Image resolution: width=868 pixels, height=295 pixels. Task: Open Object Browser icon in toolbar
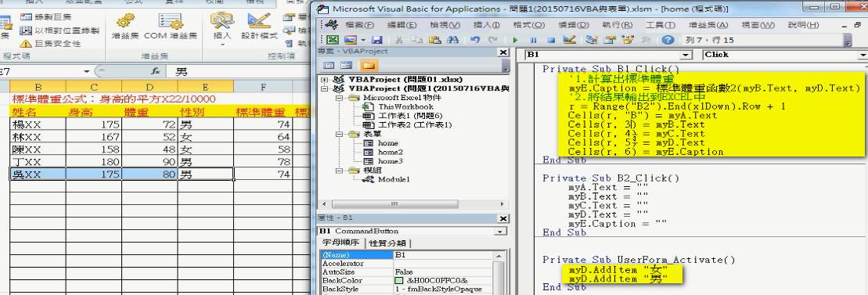tap(627, 40)
